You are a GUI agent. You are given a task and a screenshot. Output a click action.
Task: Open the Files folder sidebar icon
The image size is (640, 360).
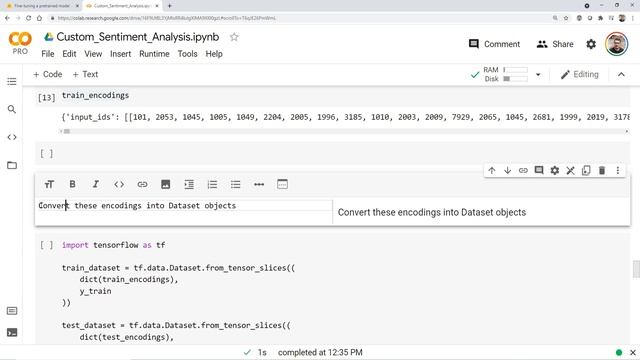pyautogui.click(x=12, y=165)
